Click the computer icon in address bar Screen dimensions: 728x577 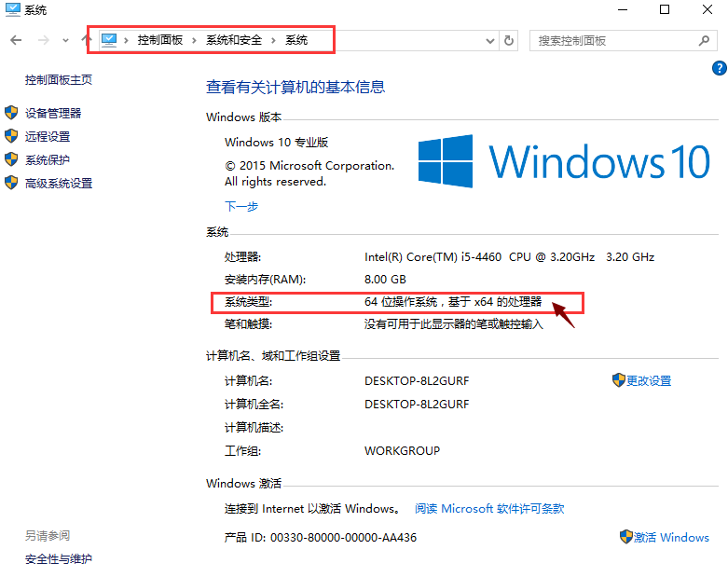(109, 40)
